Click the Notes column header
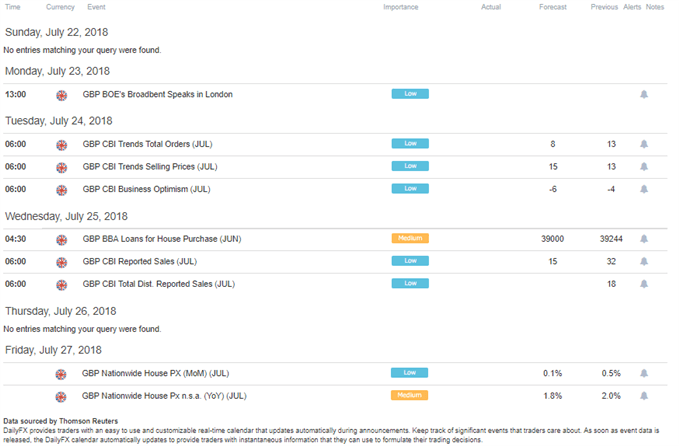 click(655, 7)
